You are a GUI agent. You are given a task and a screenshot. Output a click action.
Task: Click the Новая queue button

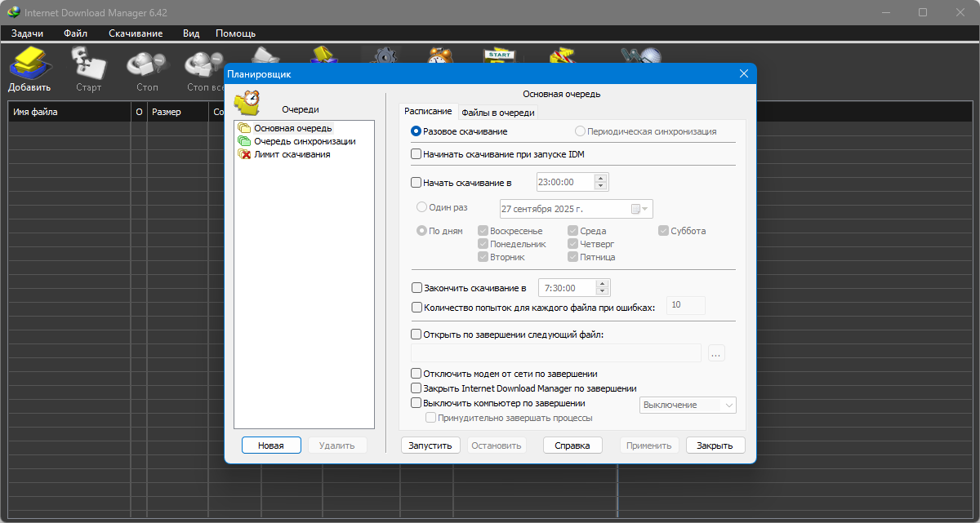point(271,445)
